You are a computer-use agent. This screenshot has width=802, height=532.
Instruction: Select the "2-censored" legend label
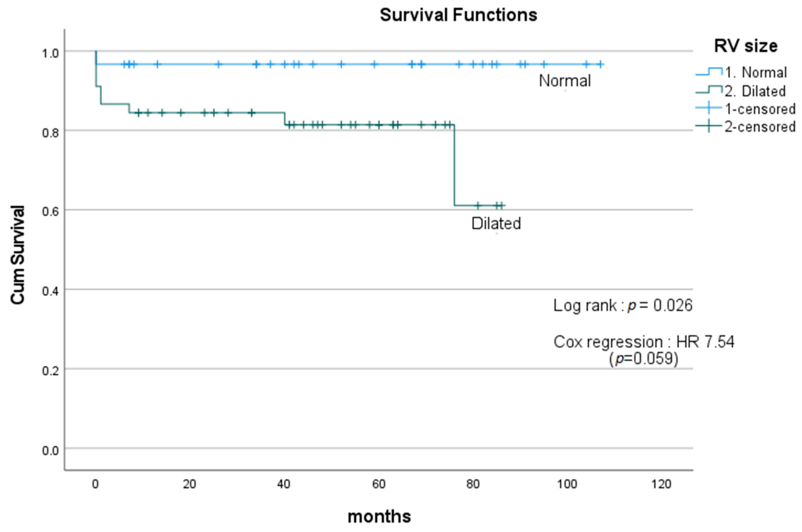coord(760,127)
